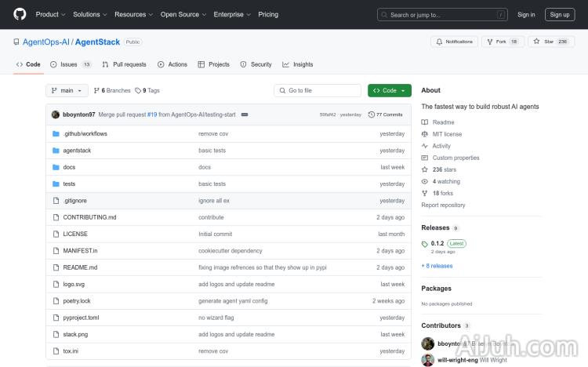Open stack.png file

point(75,334)
